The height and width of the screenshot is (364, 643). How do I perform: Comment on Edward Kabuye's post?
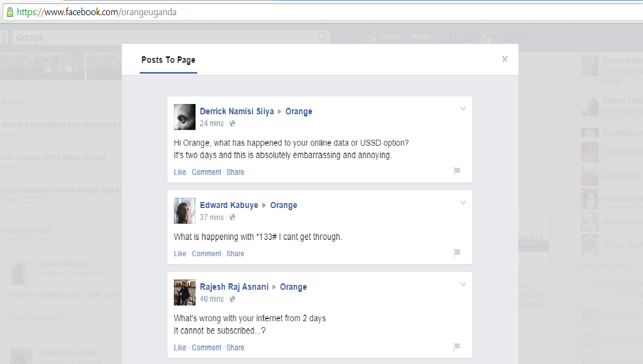click(206, 253)
